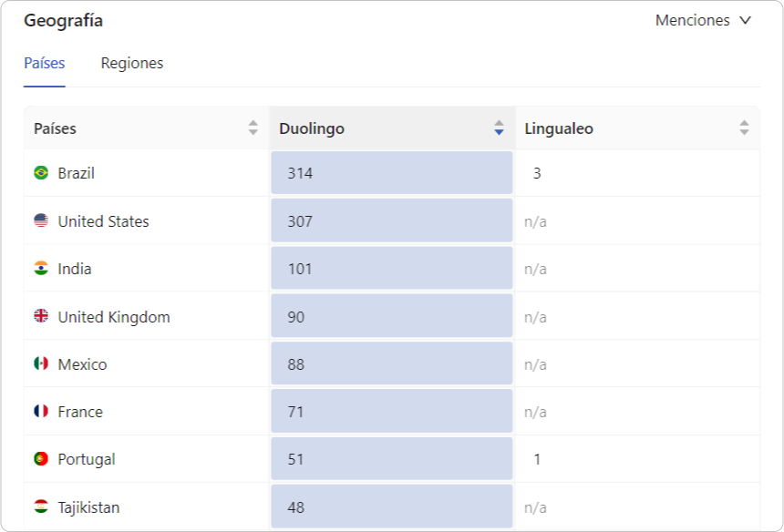Click the Lingualeo column header label
The height and width of the screenshot is (532, 784).
[x=559, y=128]
